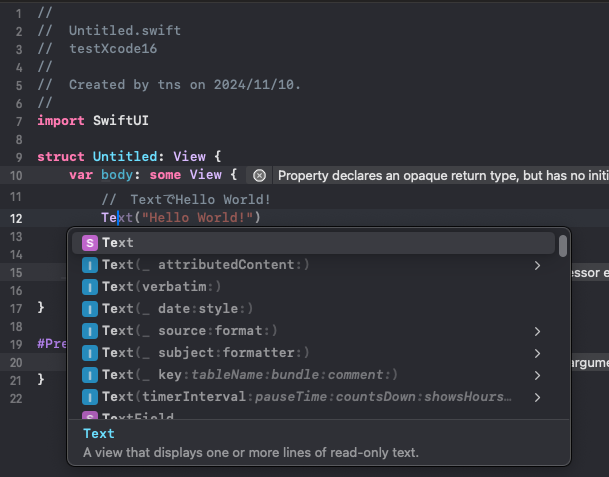Viewport: 609px width, 477px height.
Task: Click the icon beside Text(_ key:tableName:bundle:comment:)
Action: [x=90, y=375]
